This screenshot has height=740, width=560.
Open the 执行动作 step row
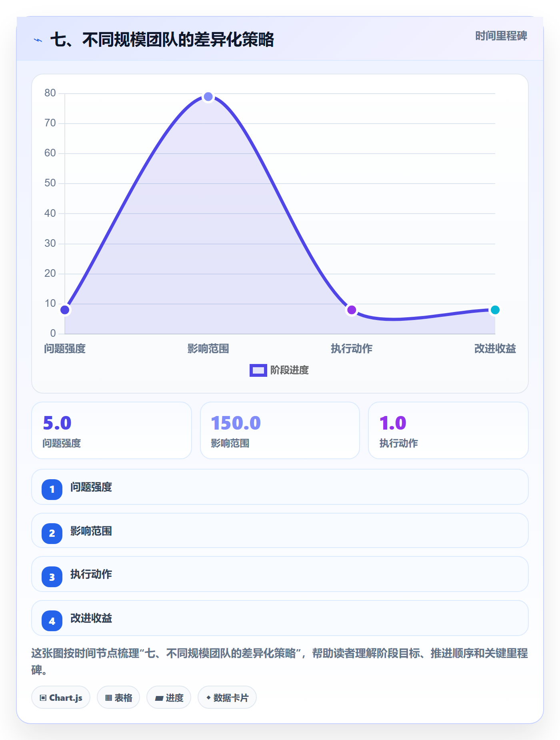(280, 574)
